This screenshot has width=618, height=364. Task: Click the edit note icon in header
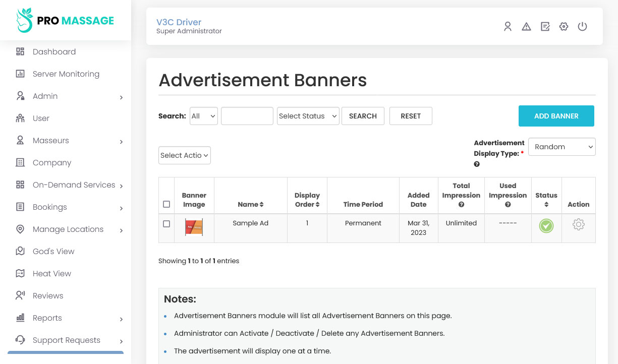coord(545,27)
